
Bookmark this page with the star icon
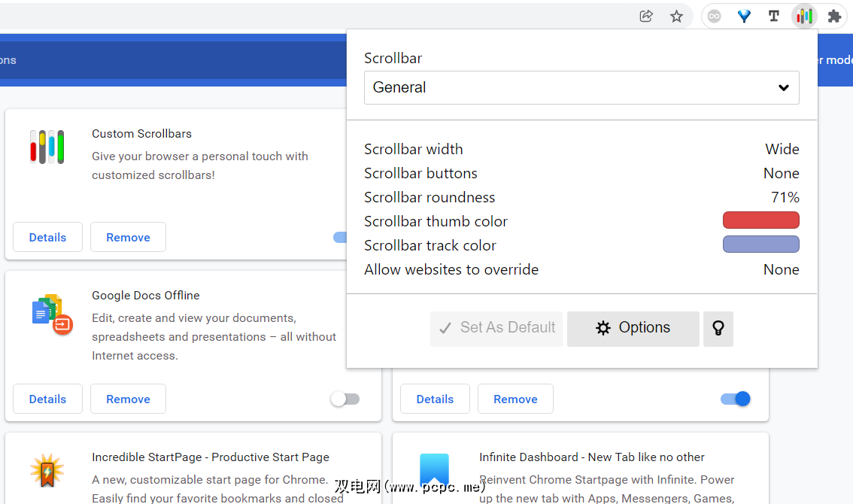click(x=676, y=16)
